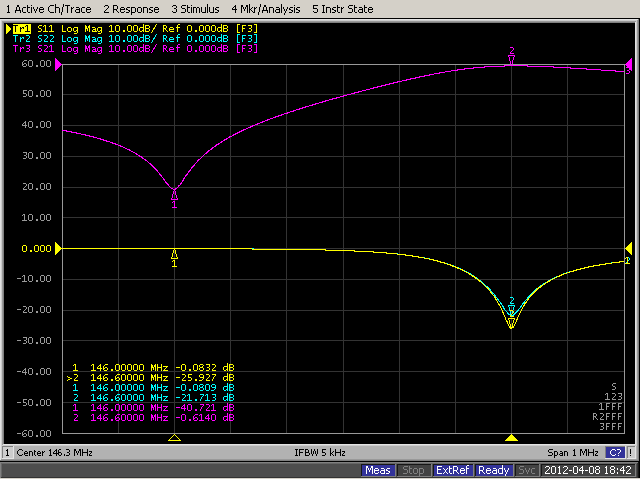Click the Ready status indicator
Image resolution: width=640 pixels, height=480 pixels.
(494, 471)
